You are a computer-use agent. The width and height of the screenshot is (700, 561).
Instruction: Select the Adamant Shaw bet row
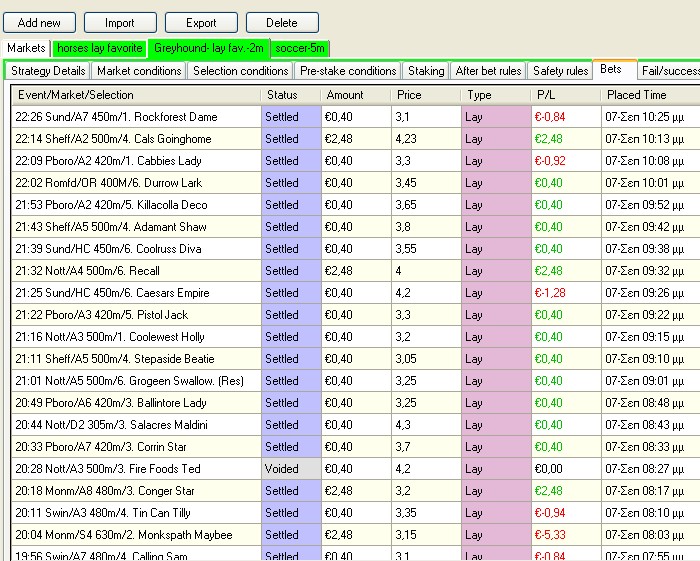pyautogui.click(x=356, y=227)
